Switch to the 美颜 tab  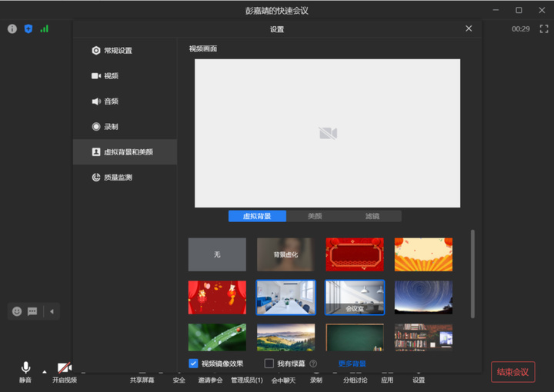click(315, 216)
